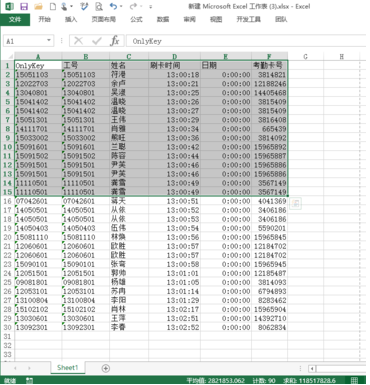The image size is (370, 385).
Task: Click cell containing 刷卡时间 header
Action: [174, 65]
